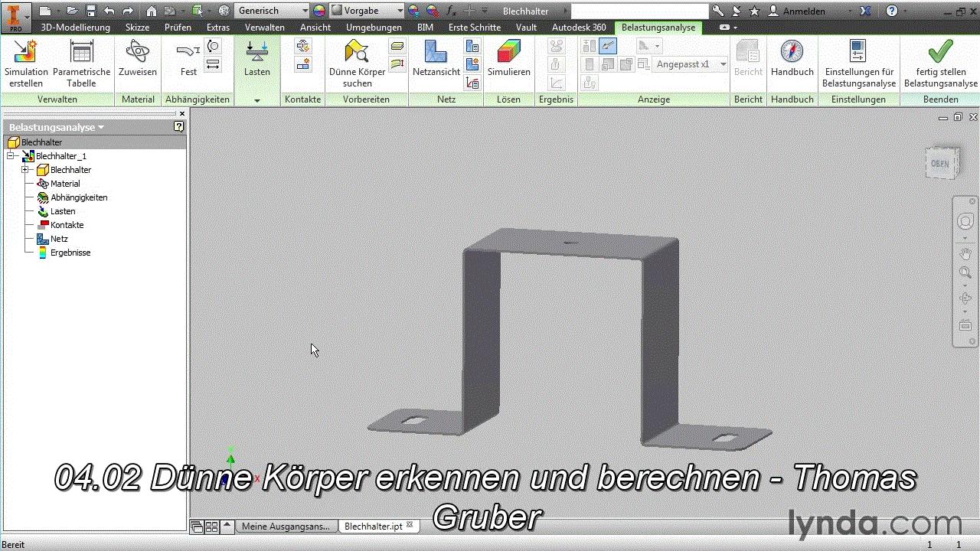Click the help question mark icon
The height and width of the screenshot is (551, 980).
coord(891,11)
